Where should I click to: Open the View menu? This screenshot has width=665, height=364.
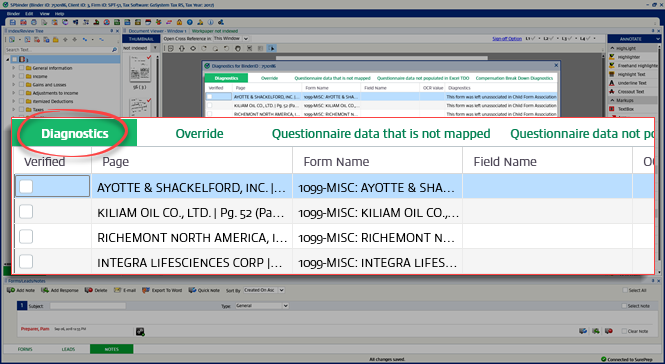click(x=45, y=14)
